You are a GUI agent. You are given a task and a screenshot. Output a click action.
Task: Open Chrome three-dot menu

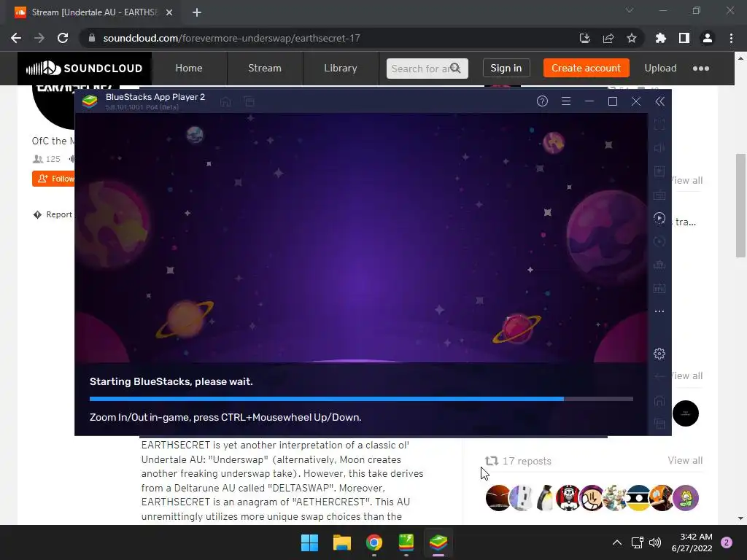pyautogui.click(x=731, y=38)
